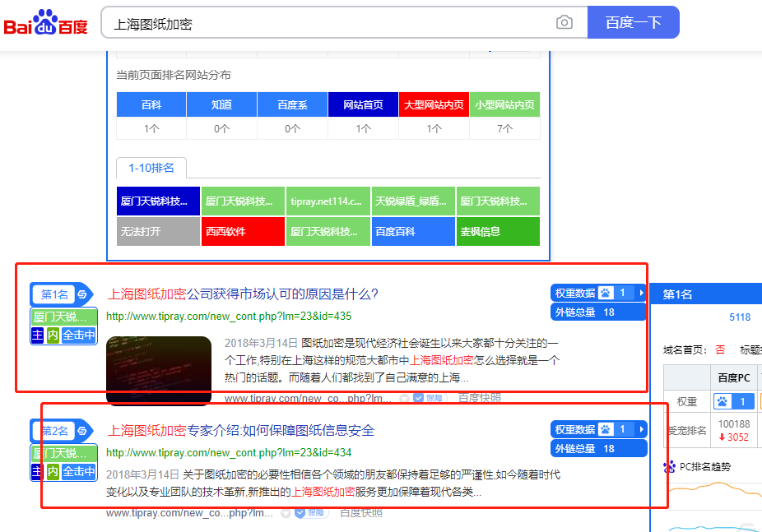Image resolution: width=762 pixels, height=532 pixels.
Task: Click the 主 tag under first result
Action: [x=37, y=335]
